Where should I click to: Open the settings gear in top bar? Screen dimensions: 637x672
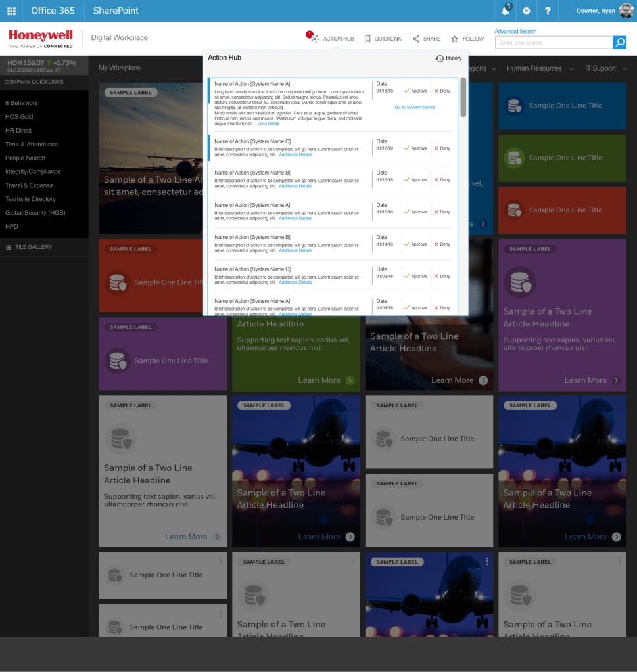click(x=526, y=11)
